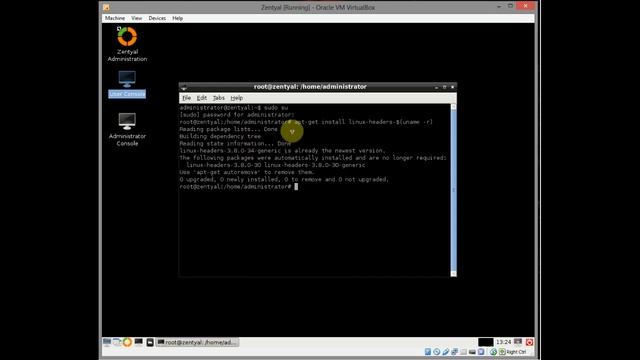Click VirtualBox USB devices indicator

[445, 352]
